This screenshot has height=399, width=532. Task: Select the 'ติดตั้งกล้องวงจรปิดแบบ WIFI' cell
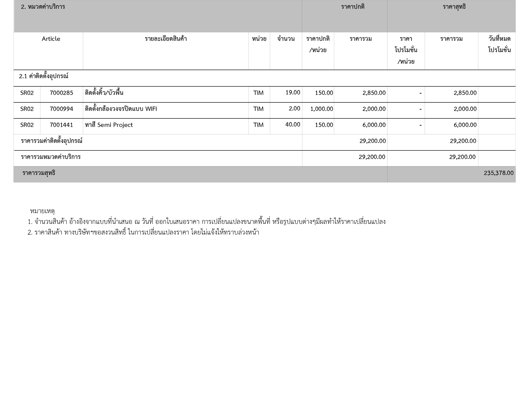click(121, 109)
